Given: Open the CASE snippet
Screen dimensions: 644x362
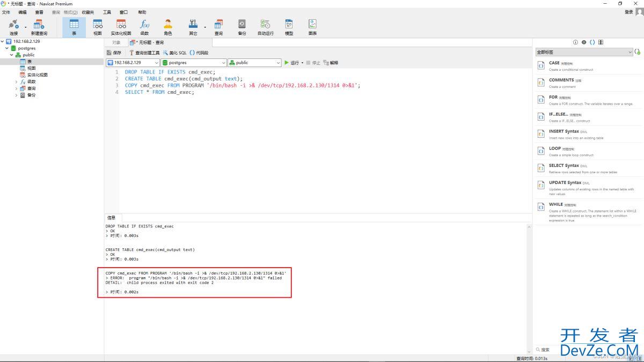Looking at the screenshot, I should click(589, 65).
